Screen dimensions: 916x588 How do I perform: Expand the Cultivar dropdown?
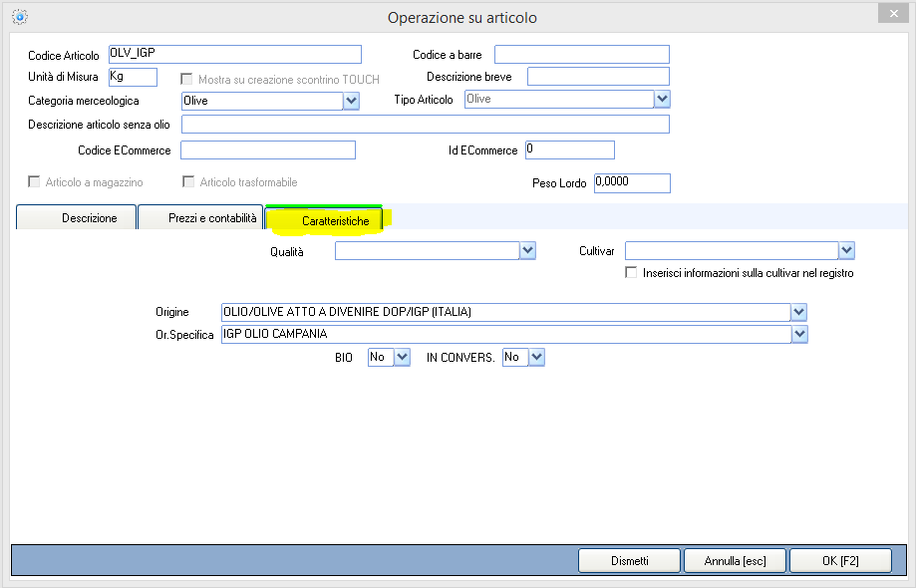tap(846, 250)
